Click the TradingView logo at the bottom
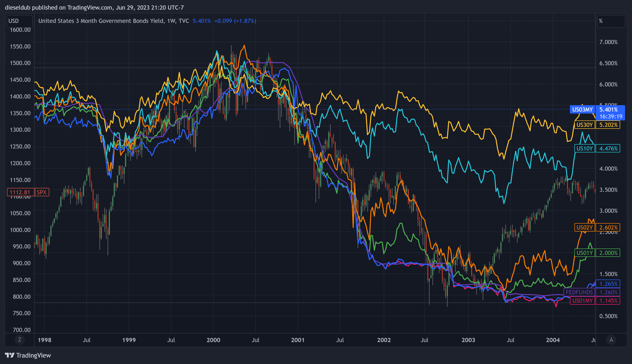 (x=28, y=355)
